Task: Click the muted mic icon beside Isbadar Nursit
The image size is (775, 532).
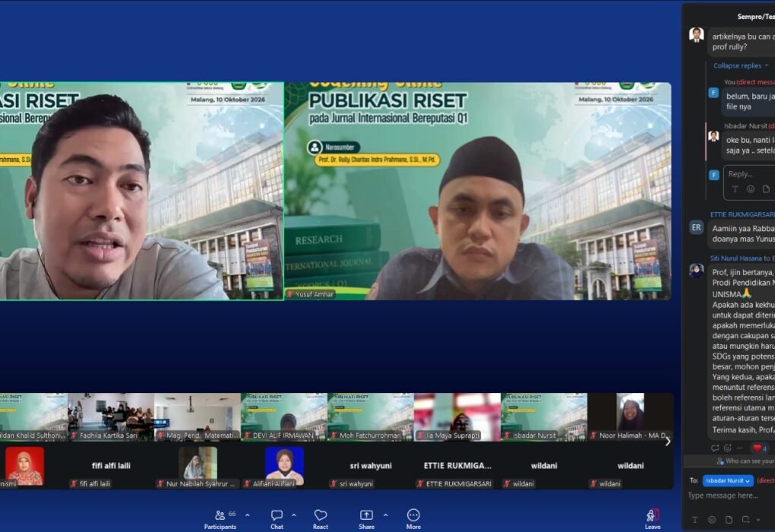Action: 508,435
